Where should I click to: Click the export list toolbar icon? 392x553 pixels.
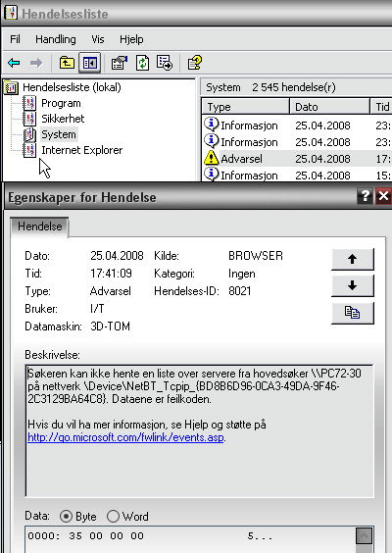point(165,63)
